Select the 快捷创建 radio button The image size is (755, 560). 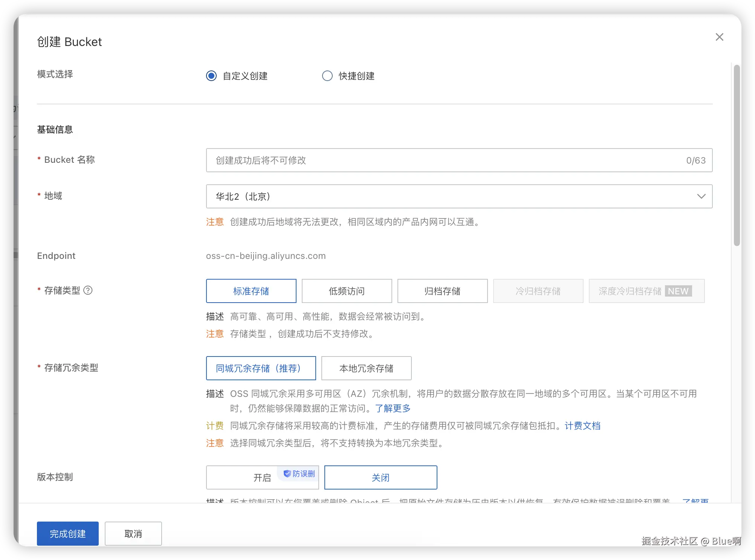[x=327, y=76]
